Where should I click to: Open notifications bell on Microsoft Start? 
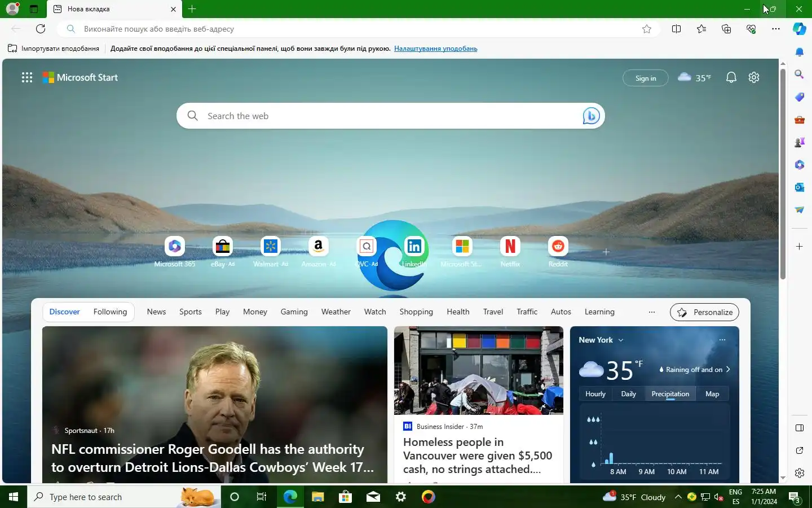(x=731, y=77)
